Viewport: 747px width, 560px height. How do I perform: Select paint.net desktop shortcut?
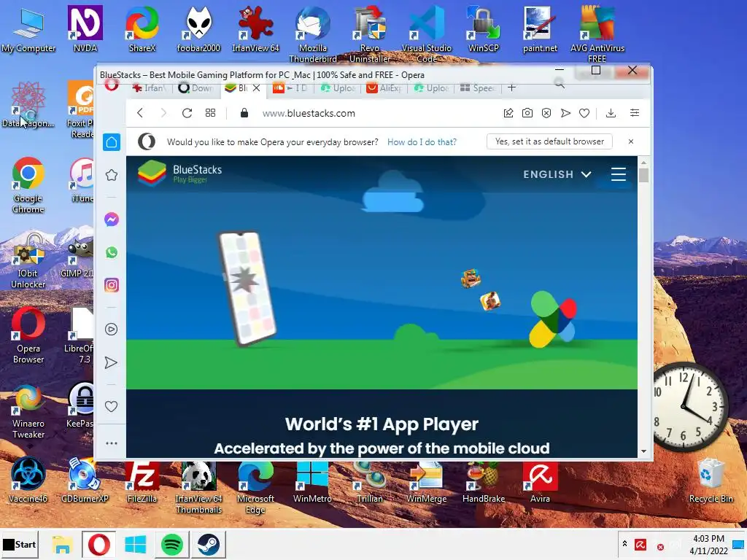(540, 29)
